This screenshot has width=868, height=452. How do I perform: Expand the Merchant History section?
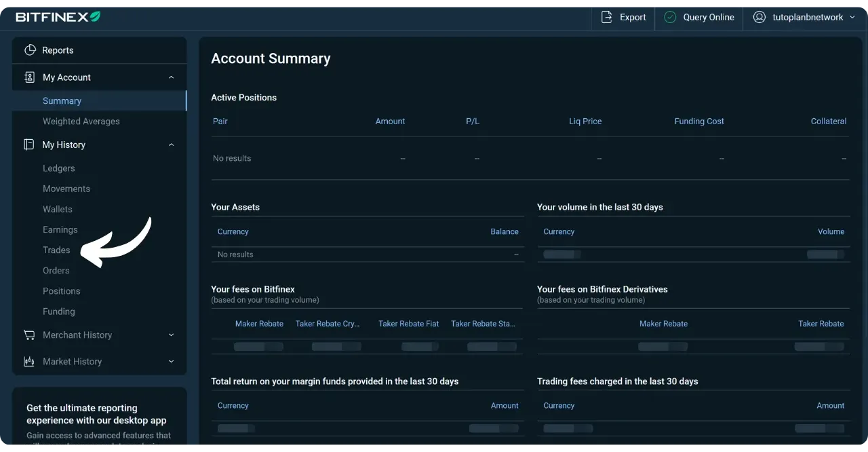point(171,335)
